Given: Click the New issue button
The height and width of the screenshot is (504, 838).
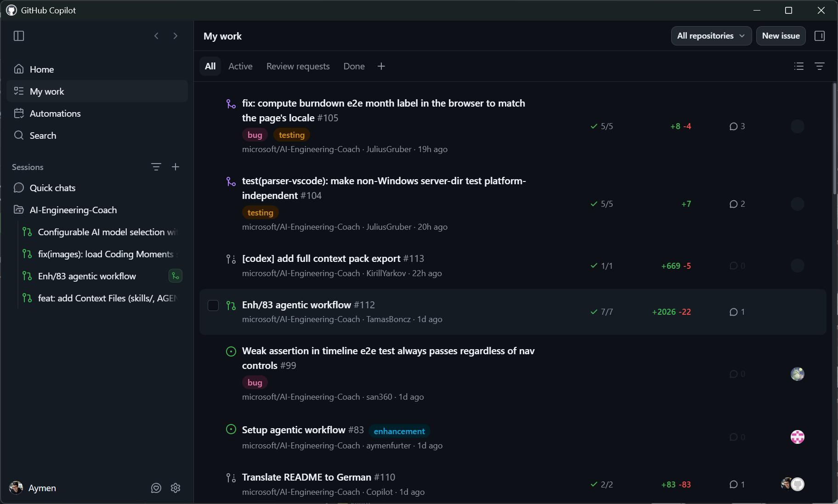Looking at the screenshot, I should (x=781, y=36).
